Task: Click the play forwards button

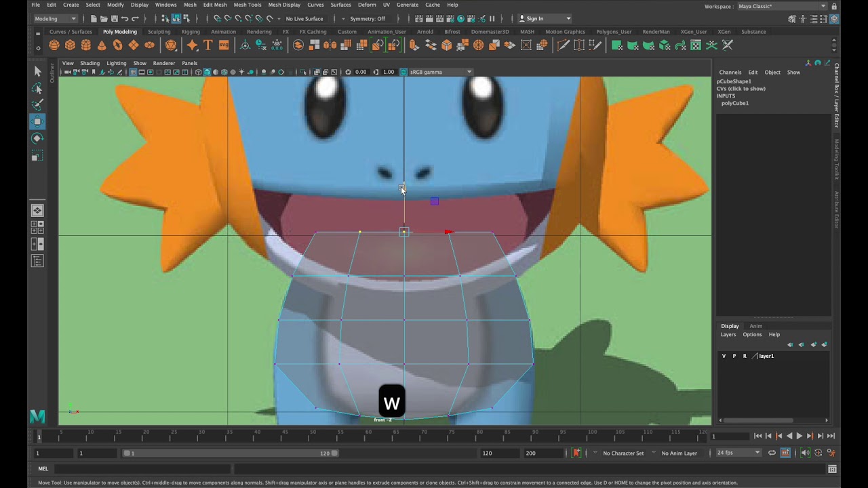Action: coord(799,436)
